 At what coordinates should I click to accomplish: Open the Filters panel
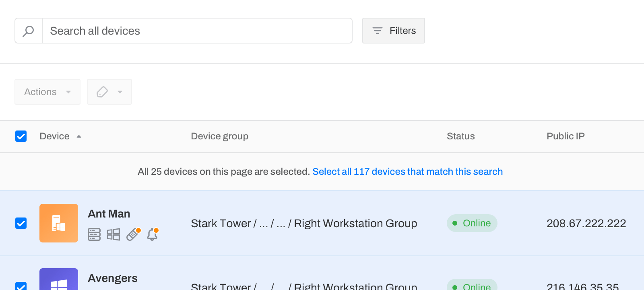[394, 31]
